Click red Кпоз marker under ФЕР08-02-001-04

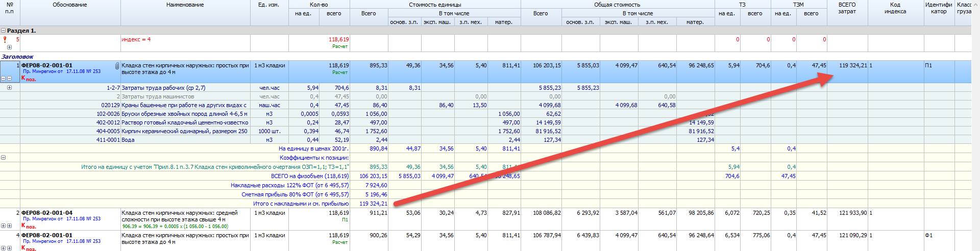tap(29, 225)
